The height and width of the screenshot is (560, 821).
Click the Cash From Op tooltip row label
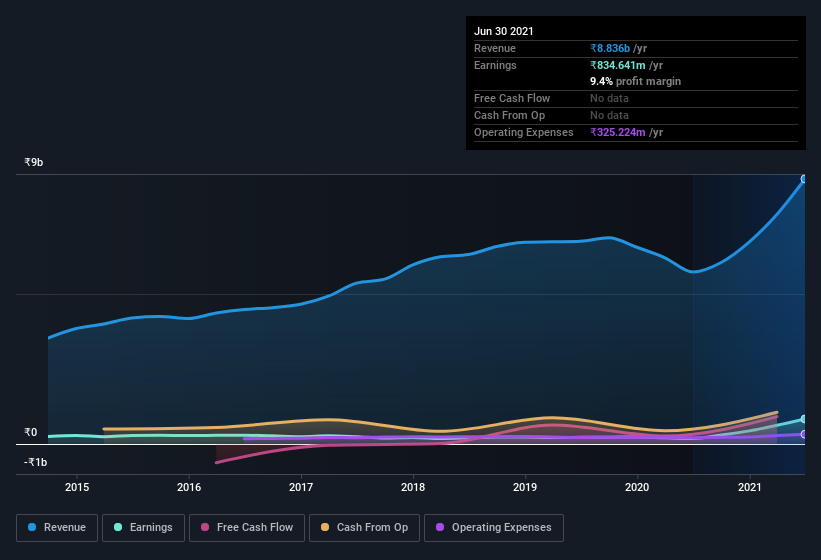[509, 115]
